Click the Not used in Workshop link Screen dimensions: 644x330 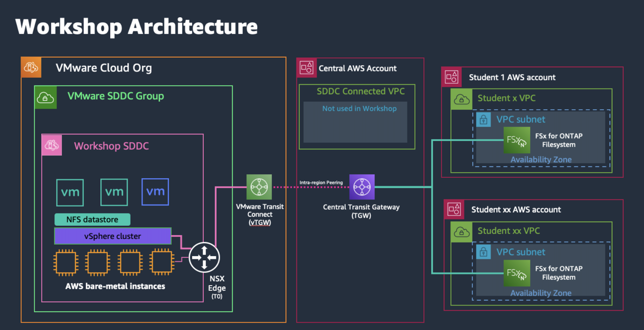tap(359, 108)
